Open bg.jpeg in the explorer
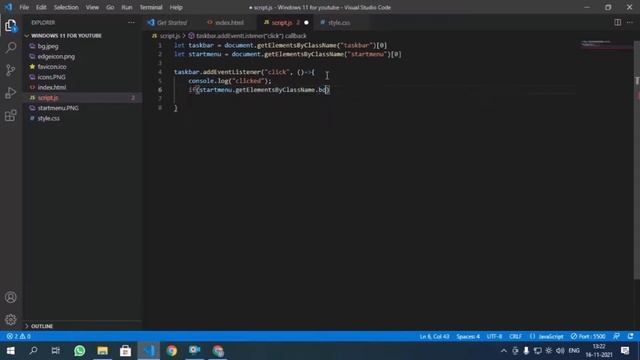Image resolution: width=640 pixels, height=360 pixels. coord(48,46)
